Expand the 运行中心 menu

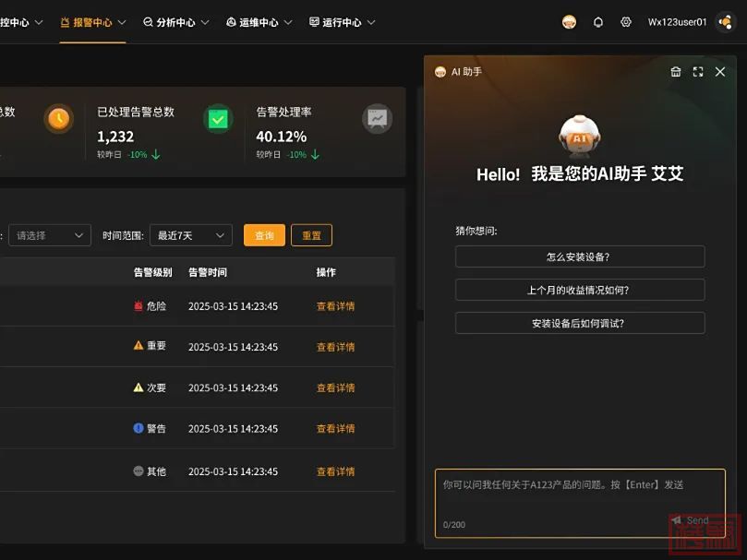343,22
